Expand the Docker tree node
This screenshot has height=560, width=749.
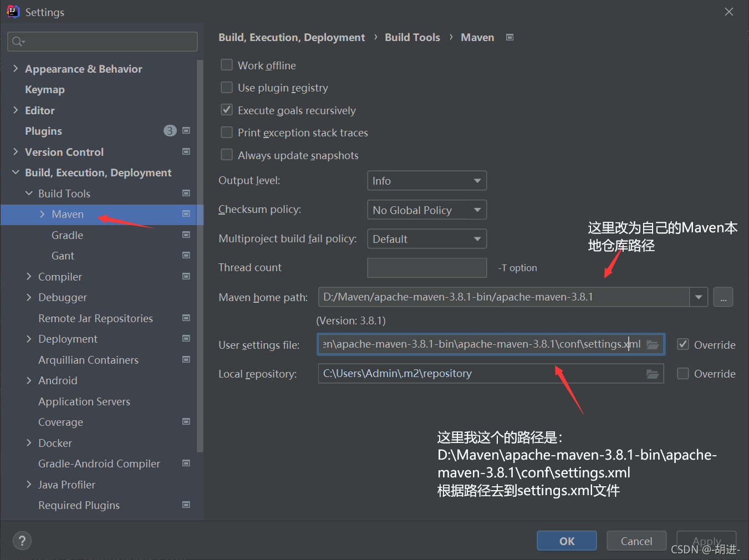(x=29, y=442)
